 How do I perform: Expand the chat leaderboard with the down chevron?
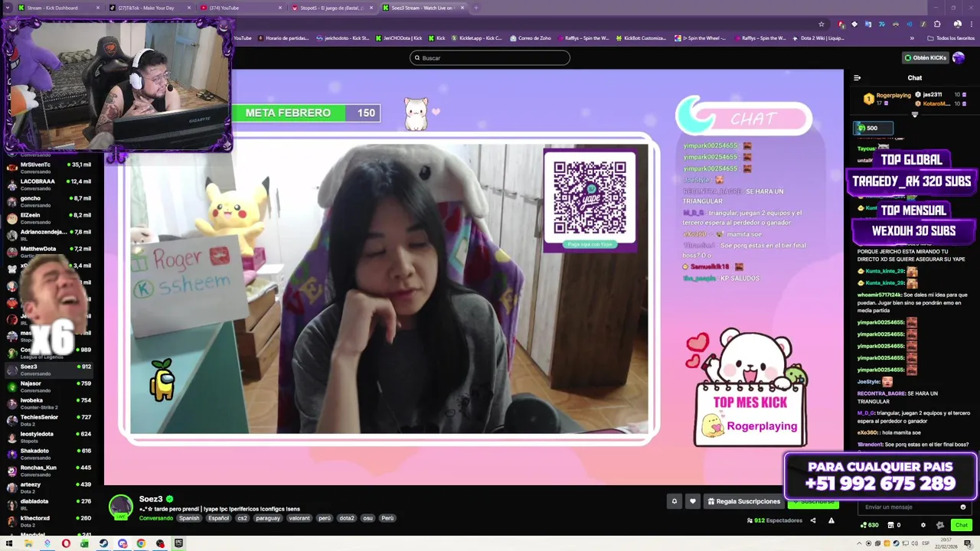tap(914, 114)
